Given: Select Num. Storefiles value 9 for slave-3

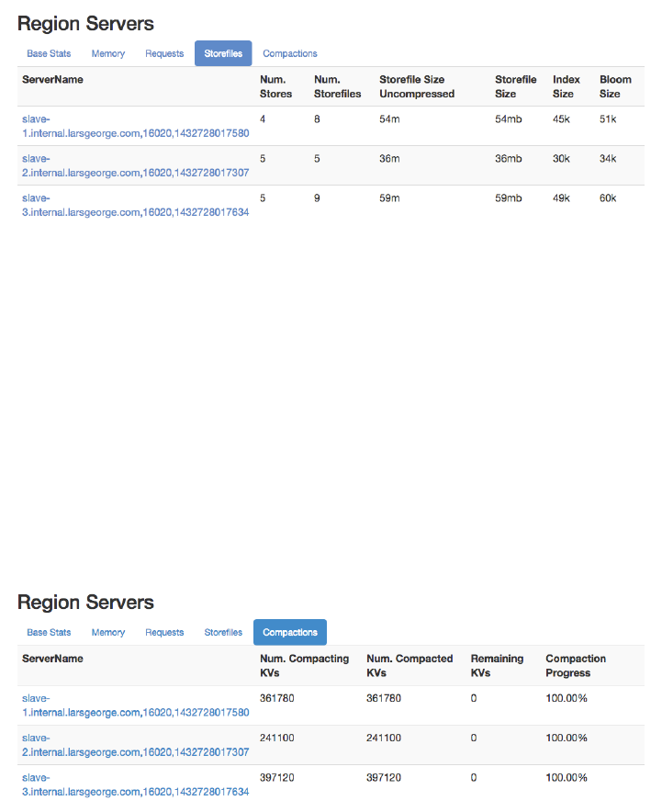Looking at the screenshot, I should click(x=317, y=197).
